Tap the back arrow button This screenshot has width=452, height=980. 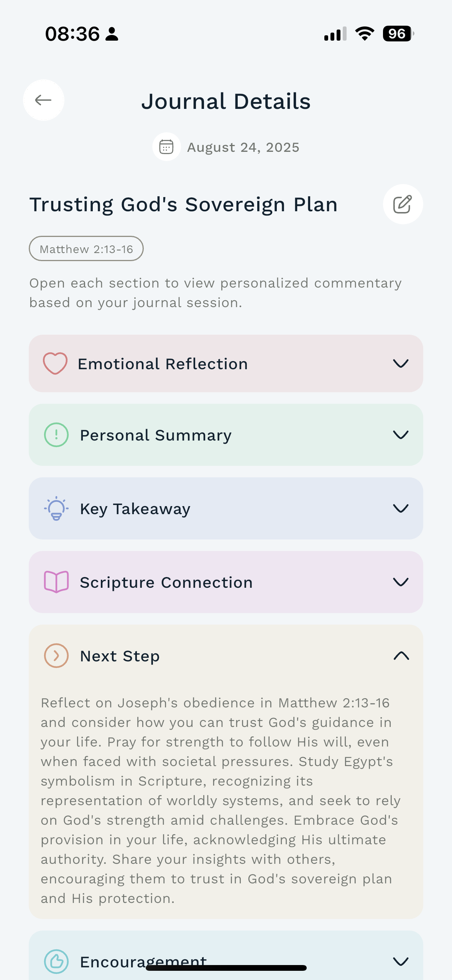pos(43,100)
